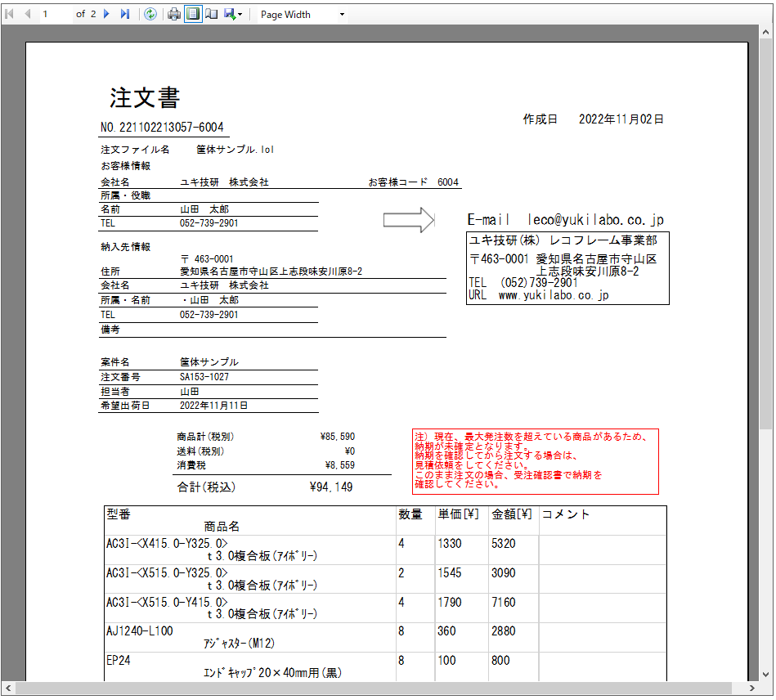Click the amount 3090

coord(504,572)
